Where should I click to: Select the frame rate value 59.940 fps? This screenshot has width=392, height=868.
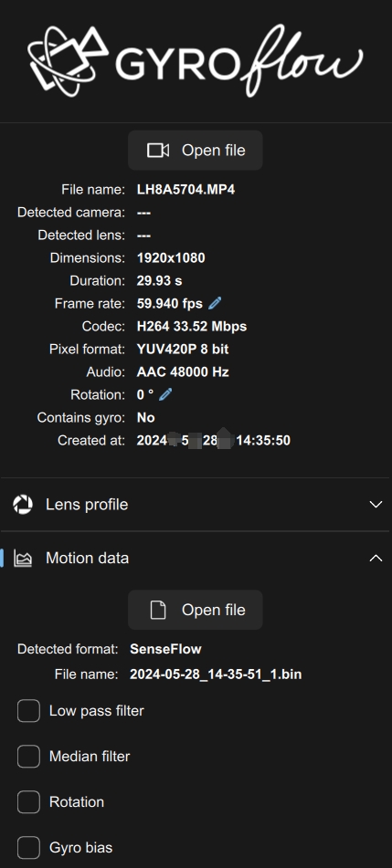pos(170,303)
